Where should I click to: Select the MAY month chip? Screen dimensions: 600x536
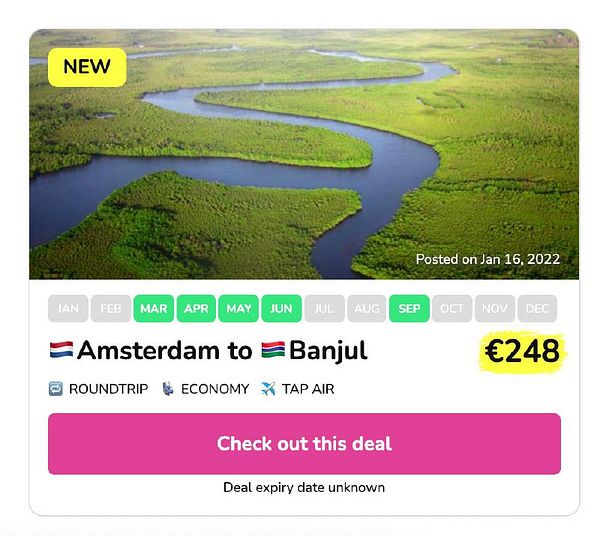pyautogui.click(x=239, y=308)
